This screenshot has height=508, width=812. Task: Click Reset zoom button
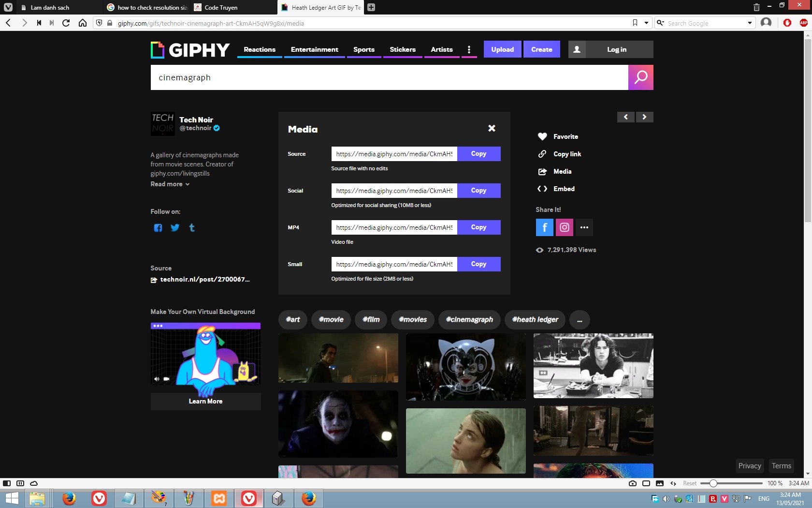pyautogui.click(x=690, y=483)
